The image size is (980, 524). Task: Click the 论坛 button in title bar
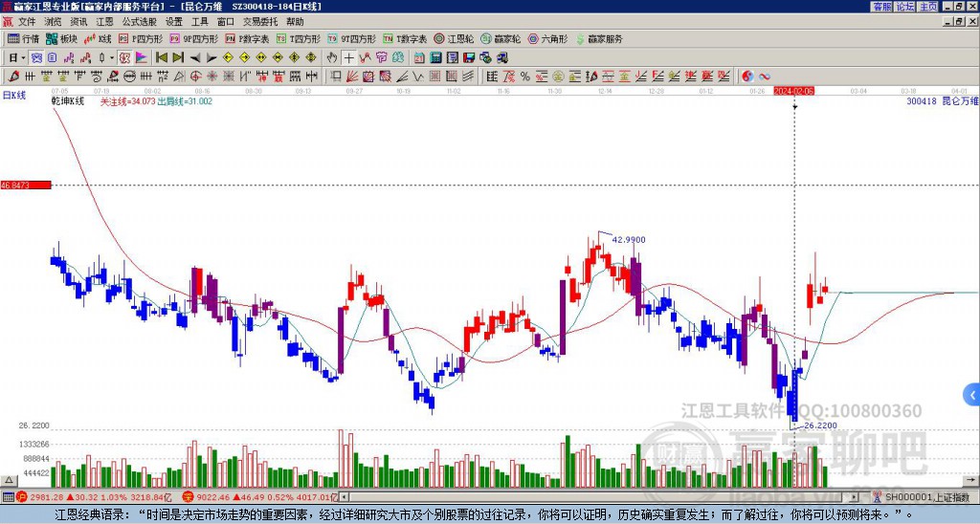click(x=905, y=7)
